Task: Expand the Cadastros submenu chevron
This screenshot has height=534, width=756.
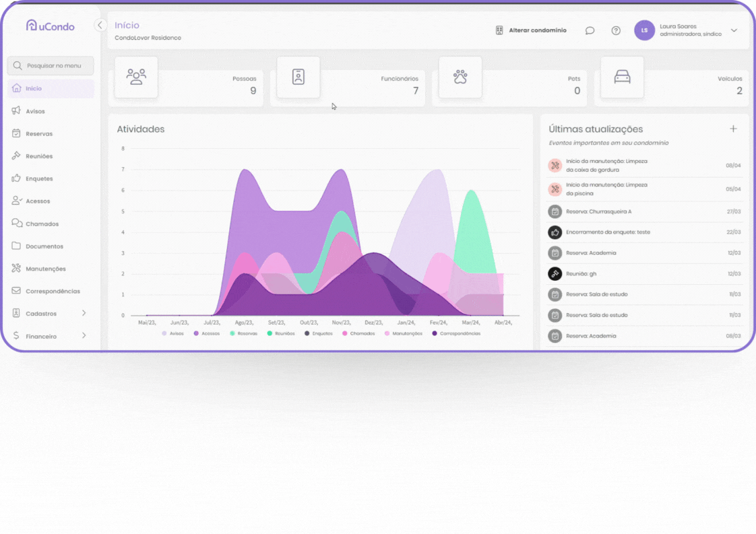Action: (84, 313)
